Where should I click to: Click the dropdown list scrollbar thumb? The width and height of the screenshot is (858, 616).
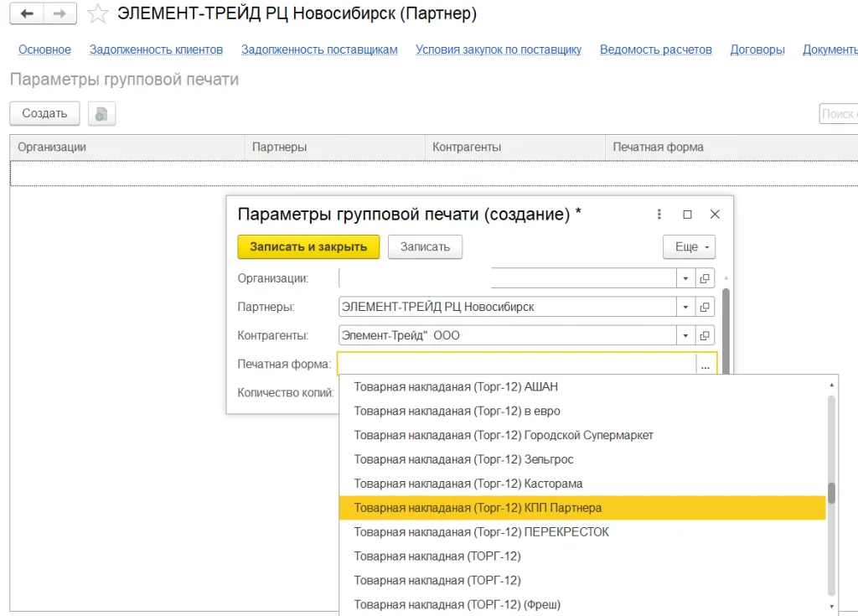tap(831, 493)
